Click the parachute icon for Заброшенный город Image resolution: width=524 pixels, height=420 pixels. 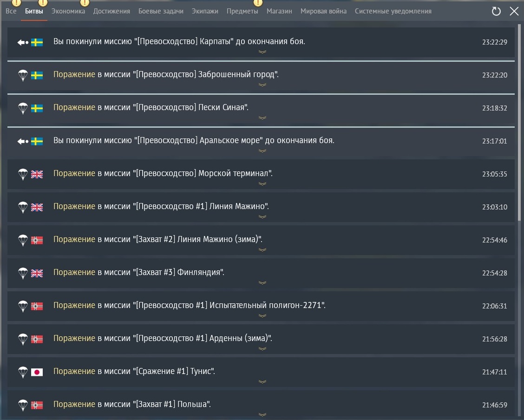click(23, 75)
